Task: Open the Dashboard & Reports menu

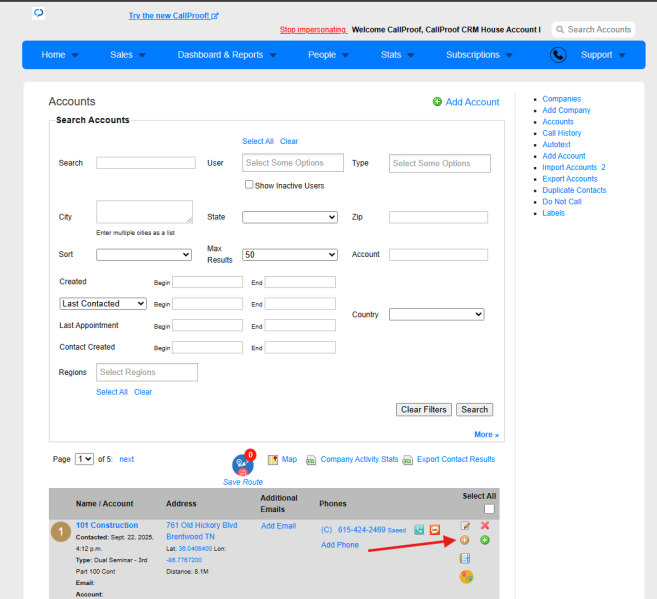Action: [x=227, y=55]
